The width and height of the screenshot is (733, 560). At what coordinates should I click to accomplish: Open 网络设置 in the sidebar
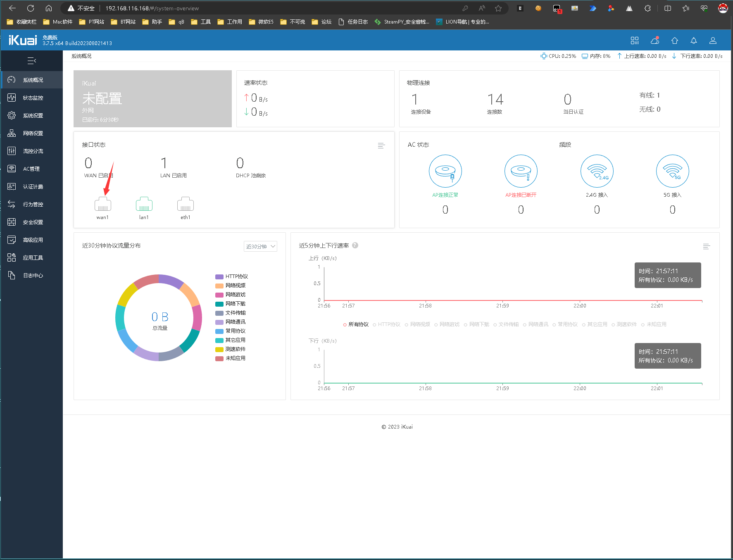(x=33, y=133)
